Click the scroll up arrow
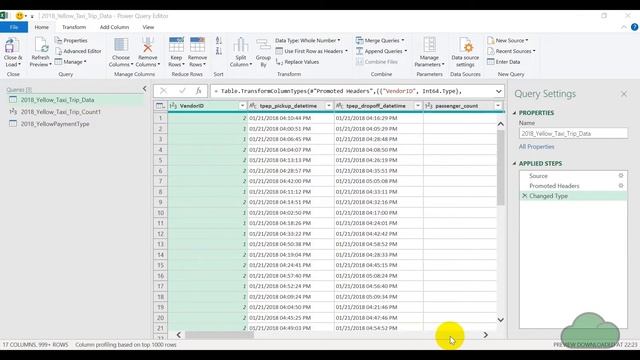The height and width of the screenshot is (360, 640). (x=500, y=124)
